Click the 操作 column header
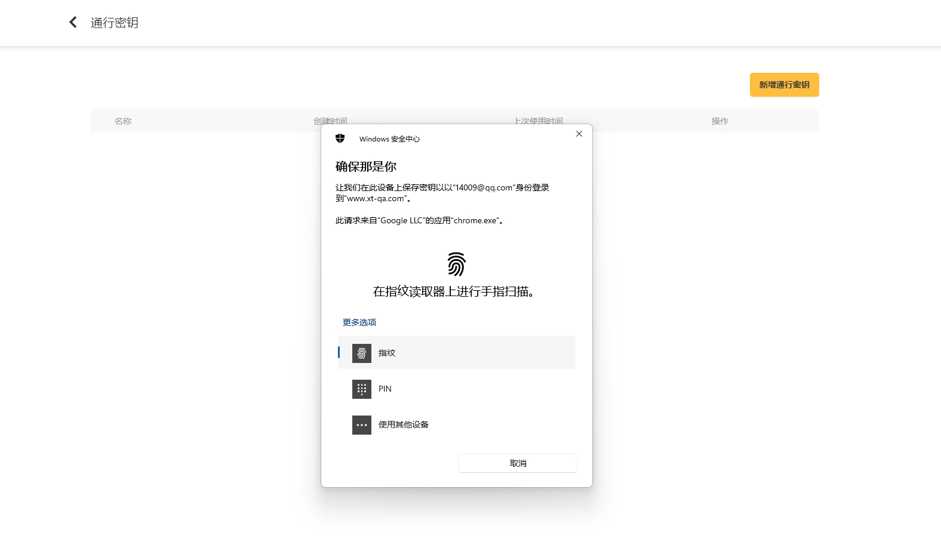 [719, 121]
